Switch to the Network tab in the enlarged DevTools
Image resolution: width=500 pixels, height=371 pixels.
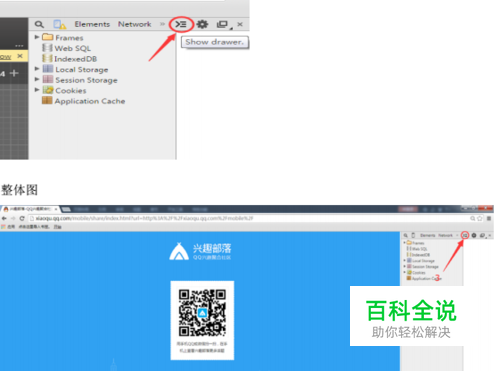point(135,24)
